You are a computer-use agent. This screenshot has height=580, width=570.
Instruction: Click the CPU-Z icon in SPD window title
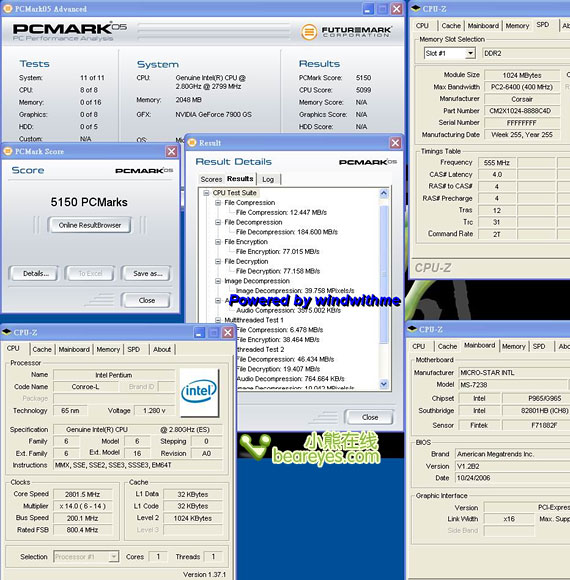click(416, 9)
